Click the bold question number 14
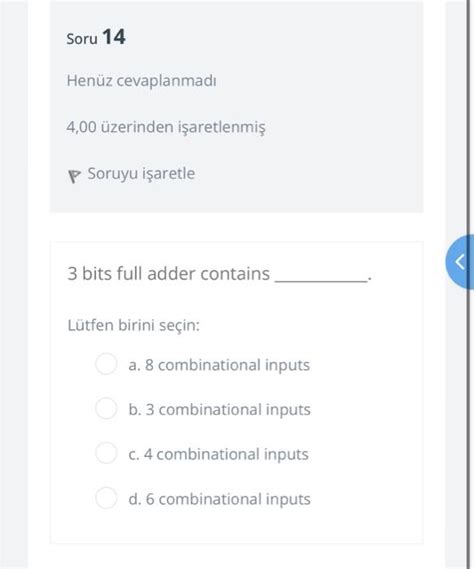This screenshot has height=569, width=474. pyautogui.click(x=114, y=37)
